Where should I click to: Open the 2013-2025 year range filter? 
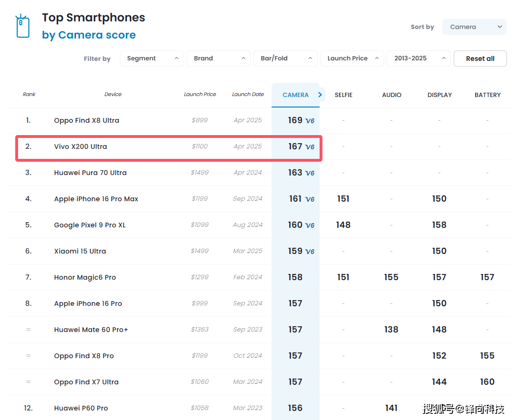point(419,59)
